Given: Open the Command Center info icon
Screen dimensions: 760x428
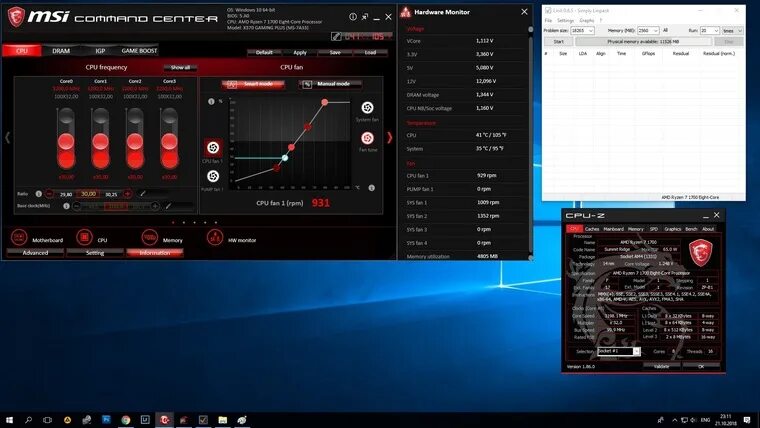Looking at the screenshot, I should 353,16.
